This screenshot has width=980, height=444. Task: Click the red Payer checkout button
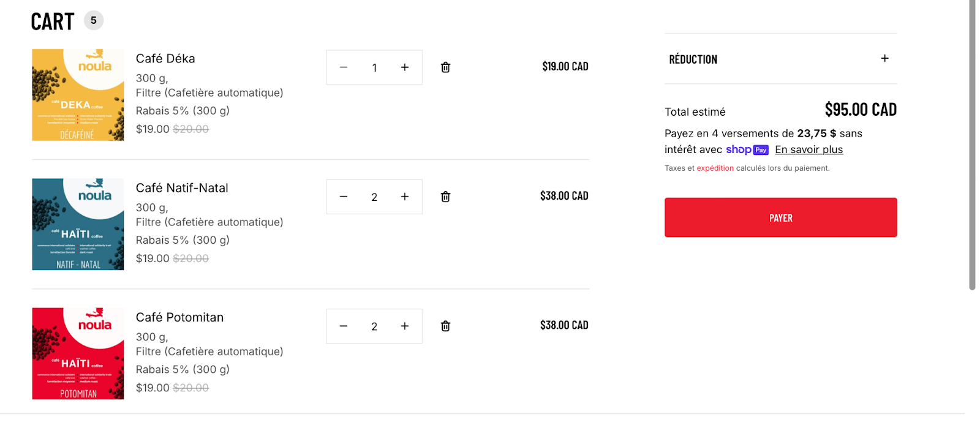tap(780, 217)
